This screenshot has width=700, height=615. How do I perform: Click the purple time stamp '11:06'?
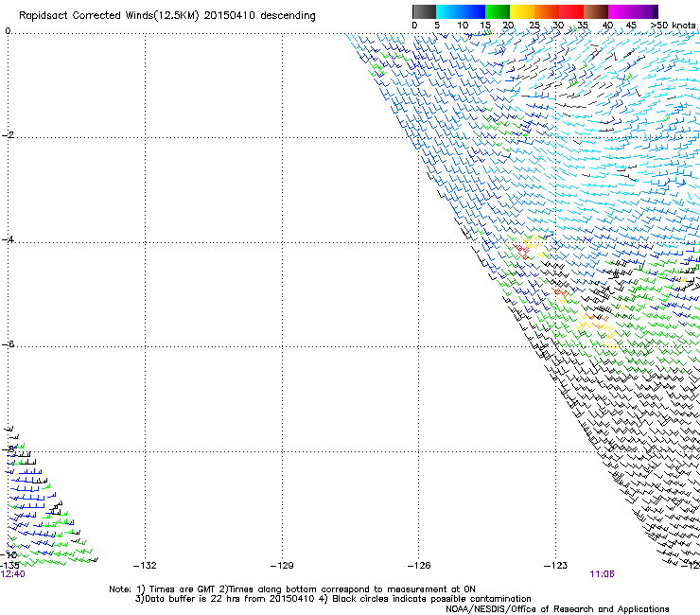click(x=603, y=574)
